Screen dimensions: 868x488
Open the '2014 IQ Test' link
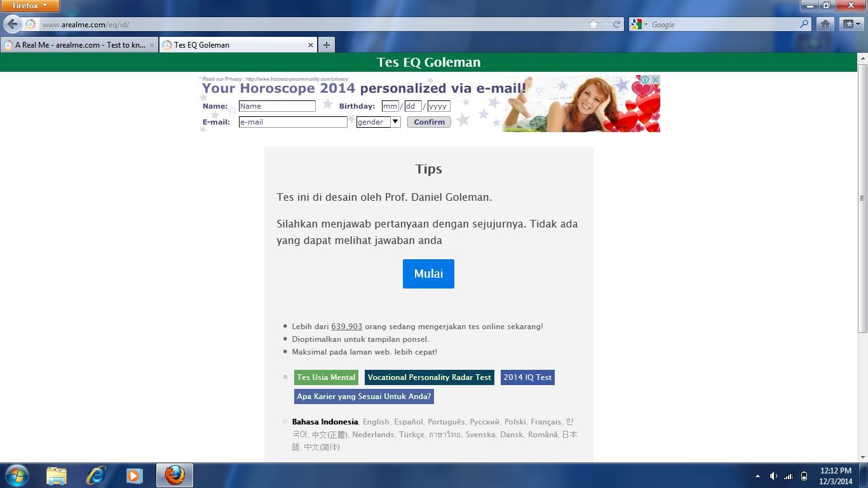527,377
